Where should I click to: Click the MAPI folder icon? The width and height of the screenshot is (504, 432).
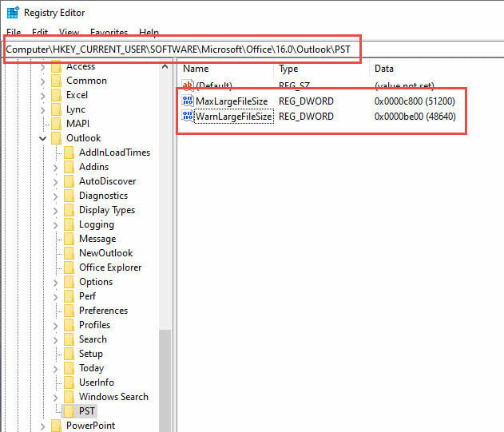(x=56, y=124)
